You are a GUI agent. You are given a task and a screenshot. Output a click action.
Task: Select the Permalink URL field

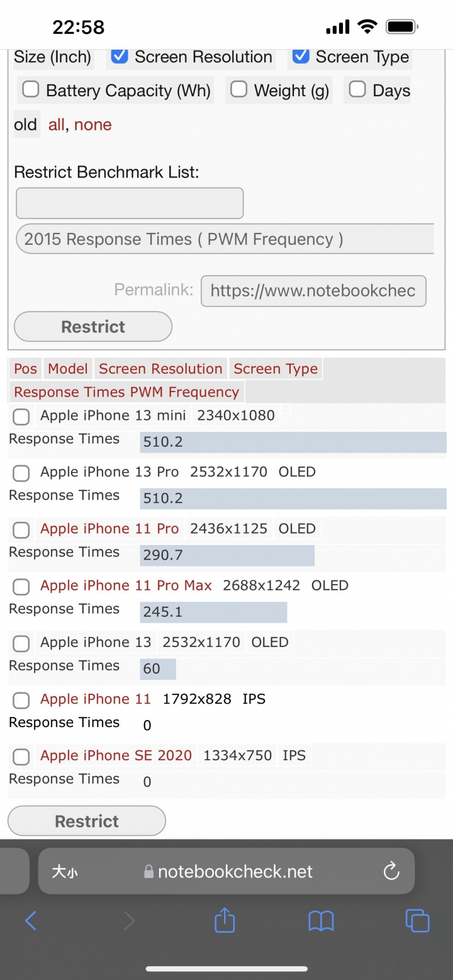(x=313, y=291)
